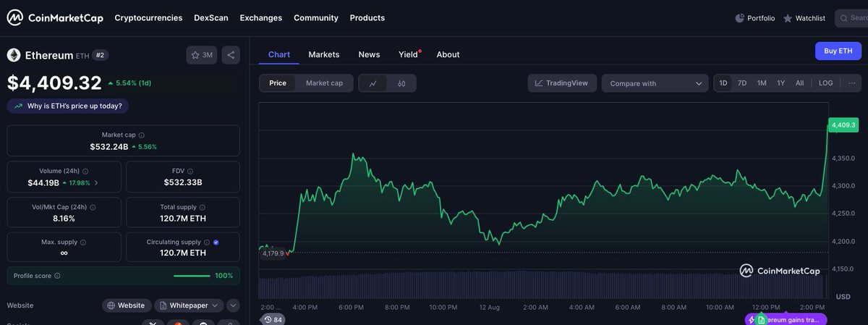Image resolution: width=868 pixels, height=325 pixels.
Task: Select the Chart tab
Action: click(x=279, y=54)
